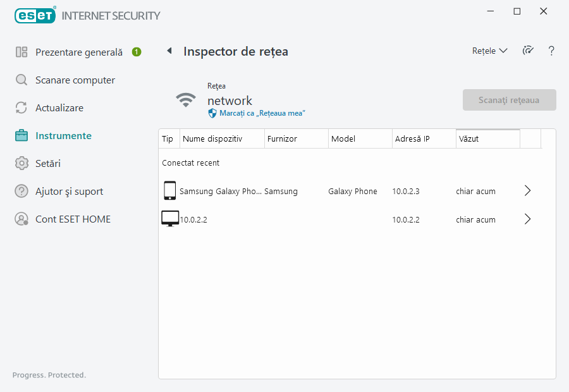Select Setări in the sidebar
Viewport: 569px width, 392px height.
[48, 164]
